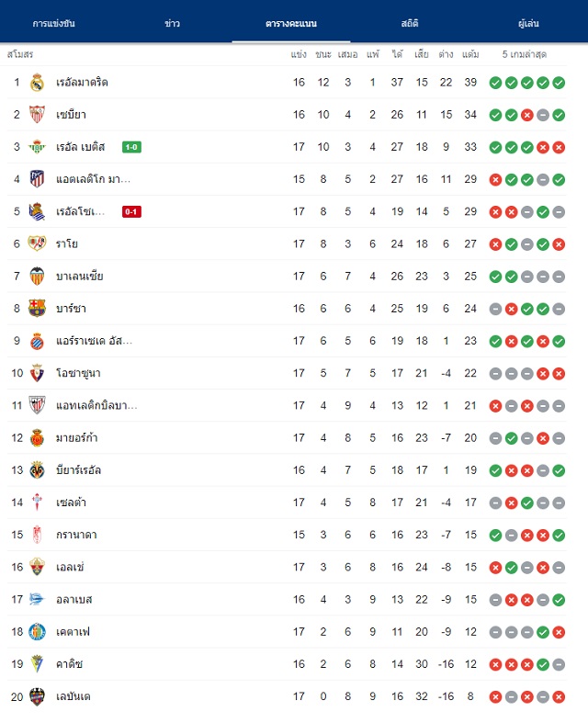Image resolution: width=588 pixels, height=723 pixels.
Task: Click the Valencia bat crest icon
Action: (x=37, y=277)
